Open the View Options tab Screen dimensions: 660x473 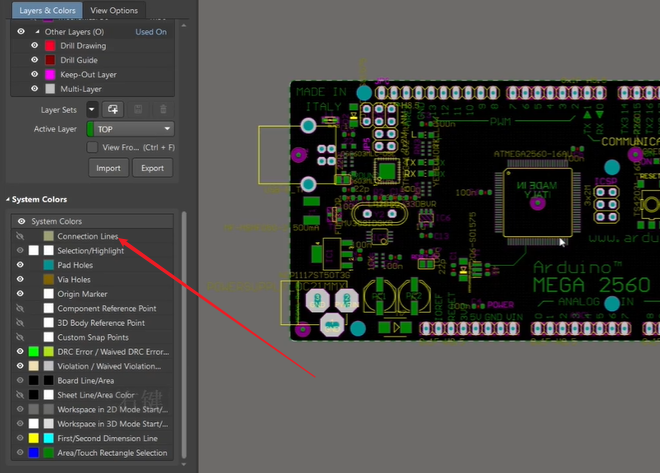pyautogui.click(x=114, y=10)
